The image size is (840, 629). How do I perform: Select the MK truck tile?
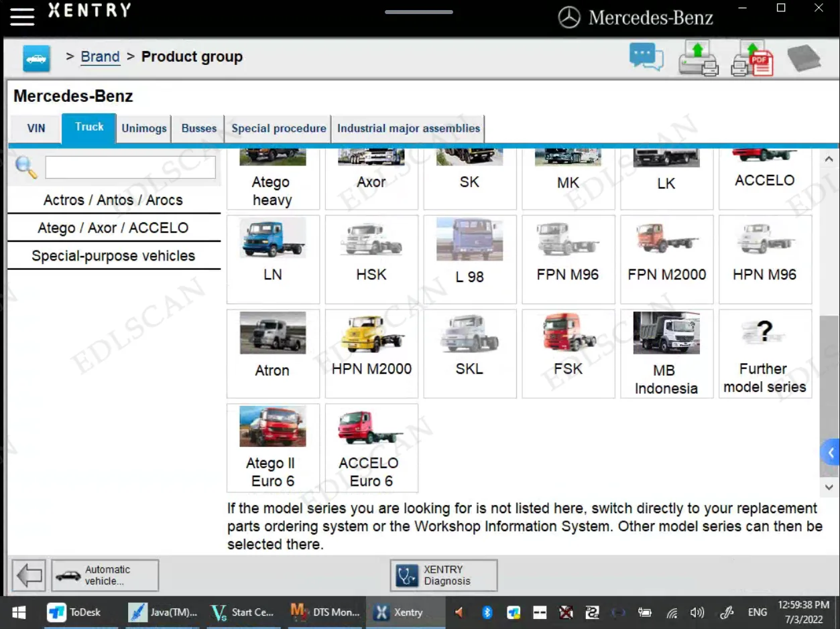point(568,180)
